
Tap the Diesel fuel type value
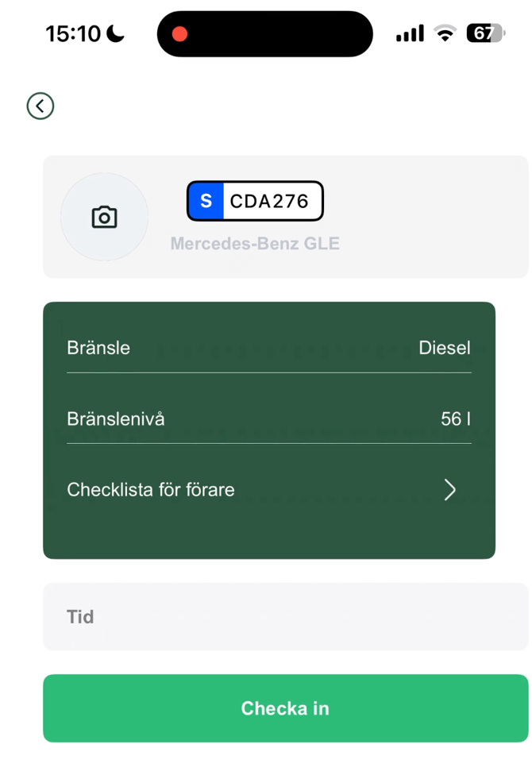444,348
